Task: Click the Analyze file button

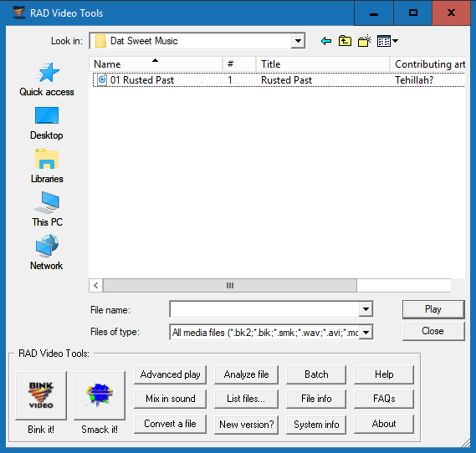Action: click(x=246, y=374)
